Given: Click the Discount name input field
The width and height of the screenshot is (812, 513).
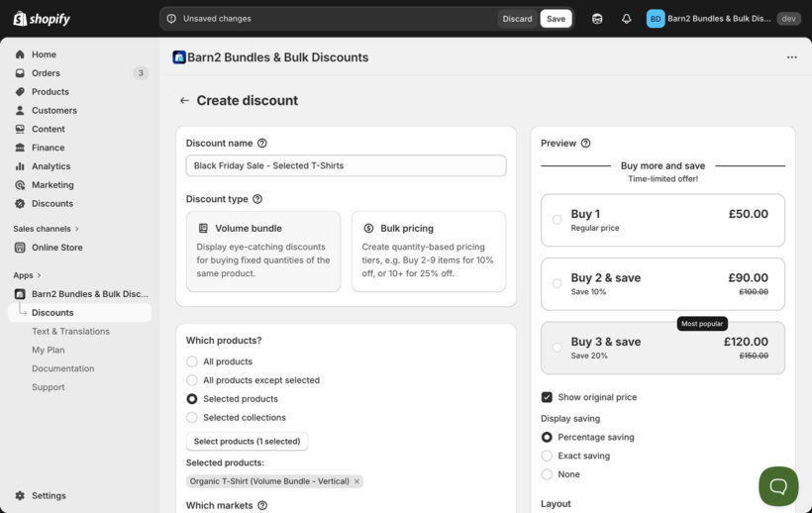Looking at the screenshot, I should coord(346,165).
